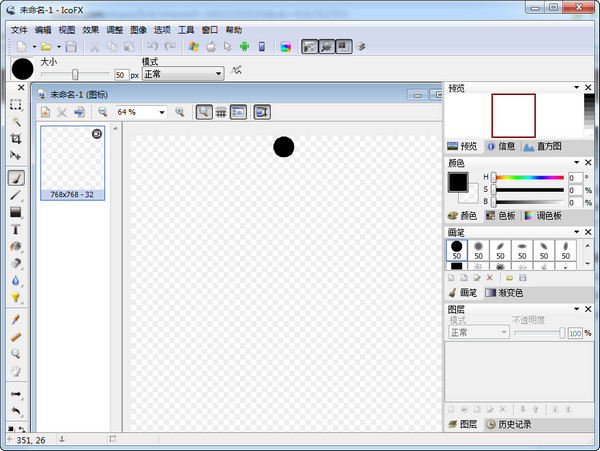Select the rectangular marquee selection tool

16,104
